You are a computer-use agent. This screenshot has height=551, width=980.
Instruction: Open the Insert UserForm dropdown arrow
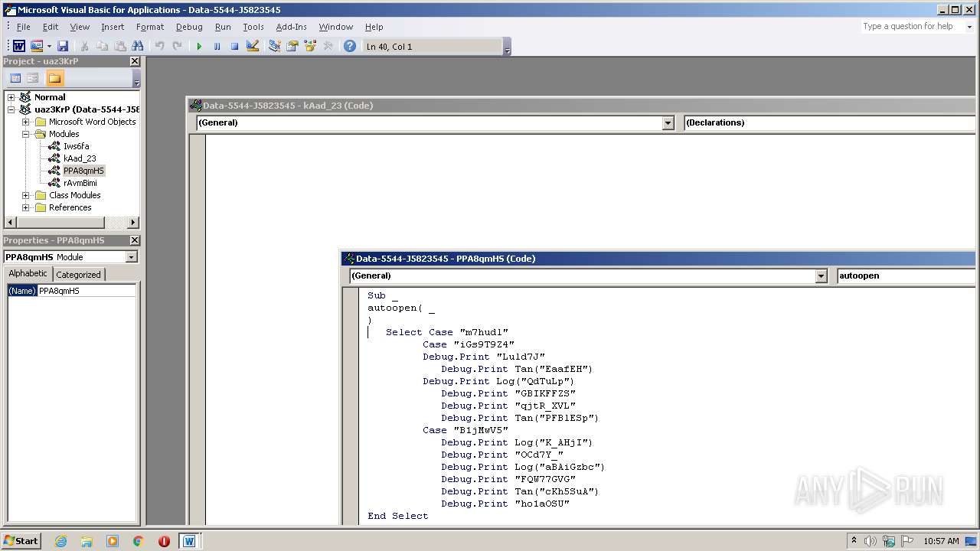pos(49,47)
